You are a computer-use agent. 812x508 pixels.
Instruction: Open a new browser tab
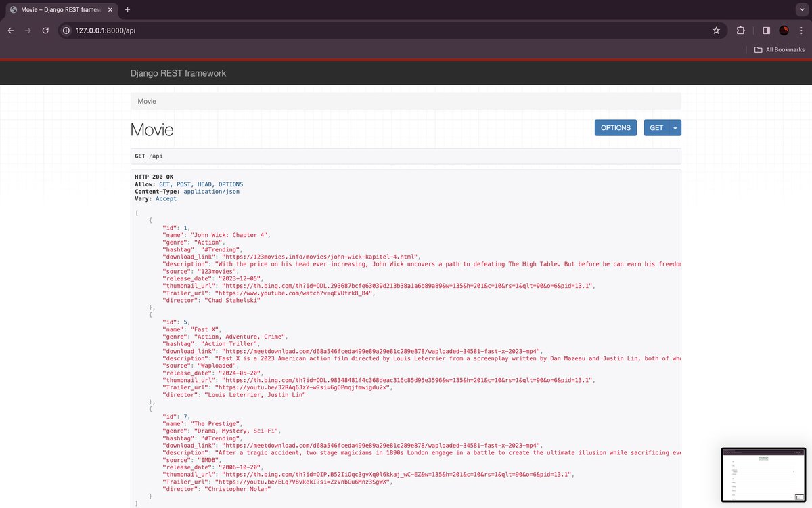click(x=127, y=10)
